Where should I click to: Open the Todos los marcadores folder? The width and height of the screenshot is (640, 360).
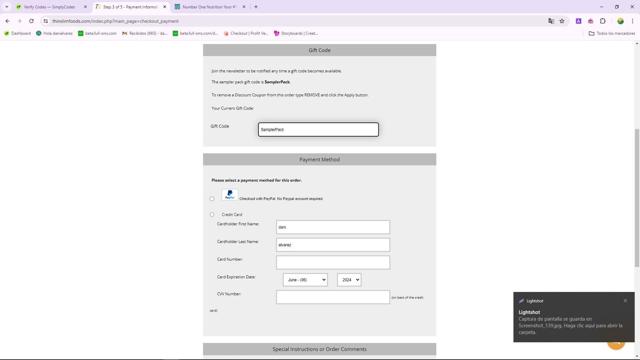coord(612,33)
